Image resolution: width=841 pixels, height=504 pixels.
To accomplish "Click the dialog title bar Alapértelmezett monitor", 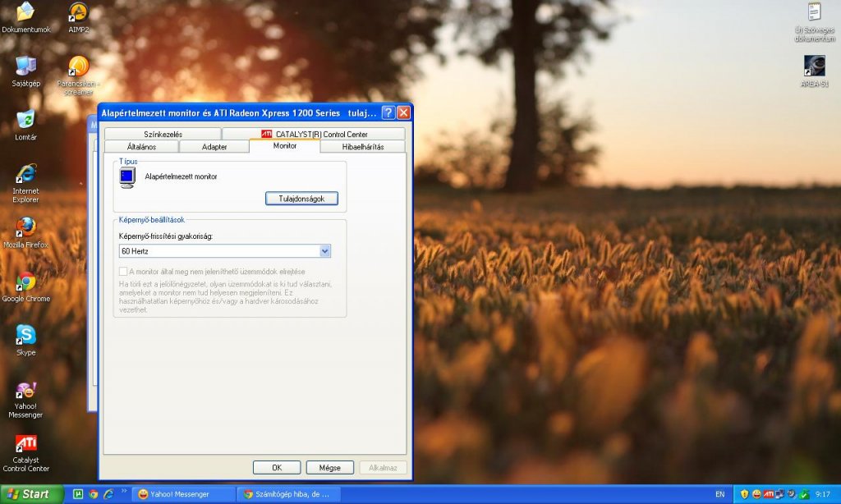I will [239, 112].
